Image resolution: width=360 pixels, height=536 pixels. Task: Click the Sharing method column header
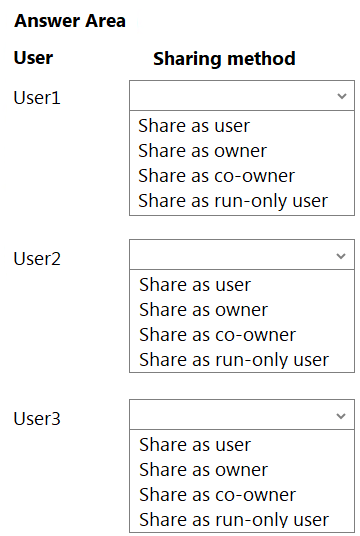[x=224, y=59]
